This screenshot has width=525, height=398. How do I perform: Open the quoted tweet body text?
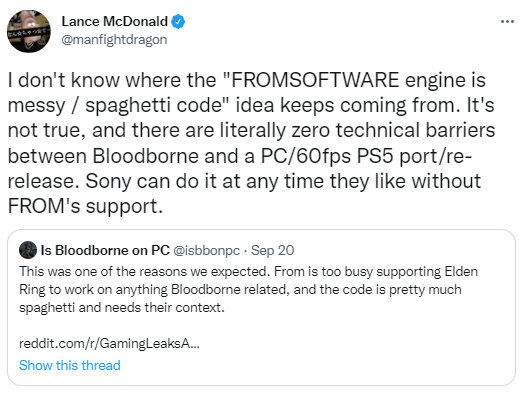coord(248,289)
